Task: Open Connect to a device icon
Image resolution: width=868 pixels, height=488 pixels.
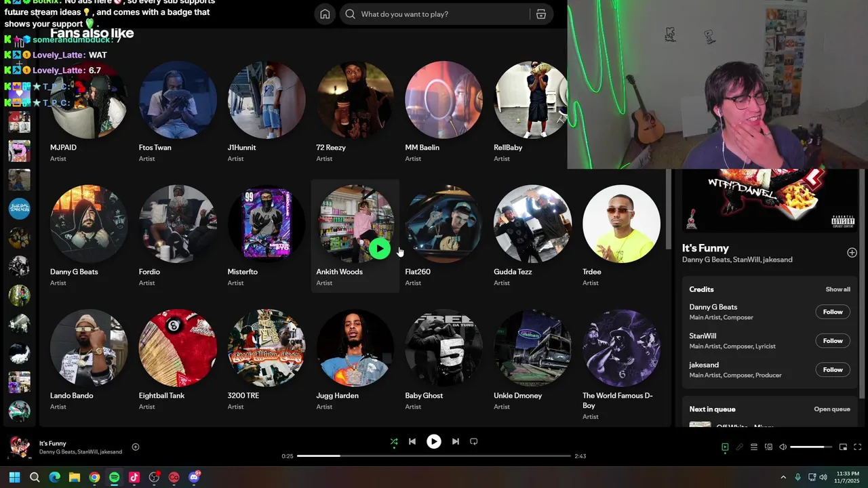Action: 768,447
